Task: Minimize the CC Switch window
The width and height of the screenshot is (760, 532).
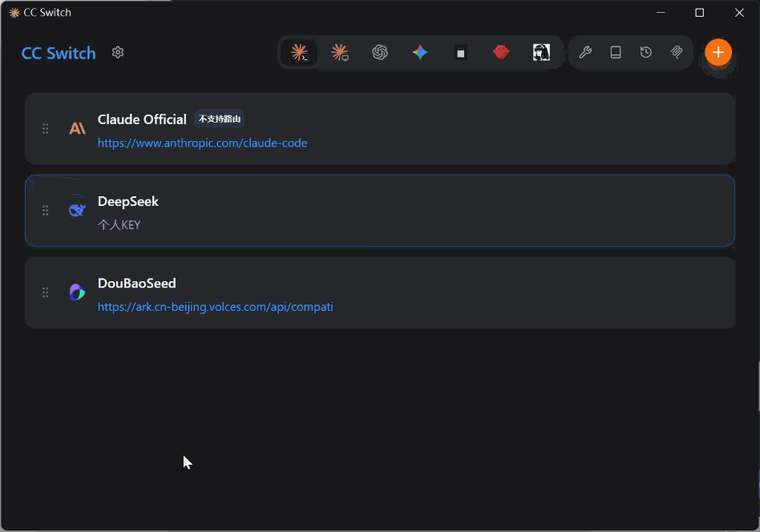Action: pos(661,13)
